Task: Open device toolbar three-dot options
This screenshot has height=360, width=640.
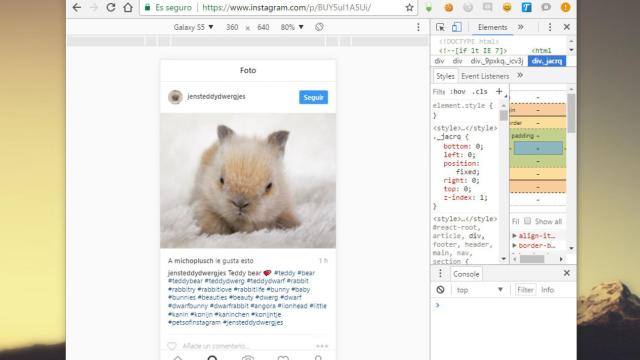Action: click(418, 27)
